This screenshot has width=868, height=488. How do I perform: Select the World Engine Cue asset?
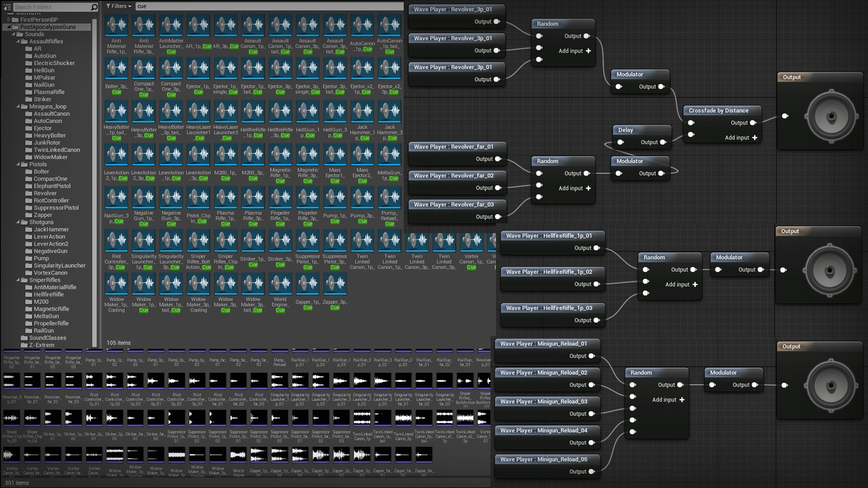click(x=280, y=292)
